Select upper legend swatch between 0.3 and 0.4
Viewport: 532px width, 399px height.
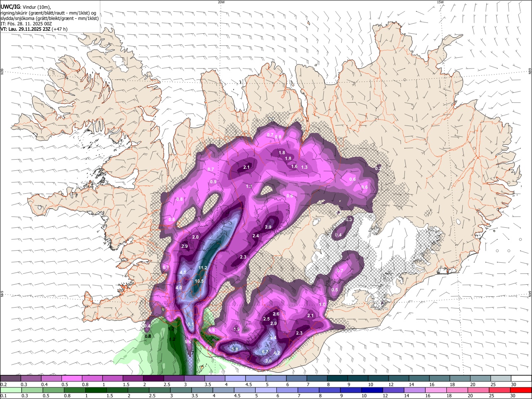(x=31, y=378)
